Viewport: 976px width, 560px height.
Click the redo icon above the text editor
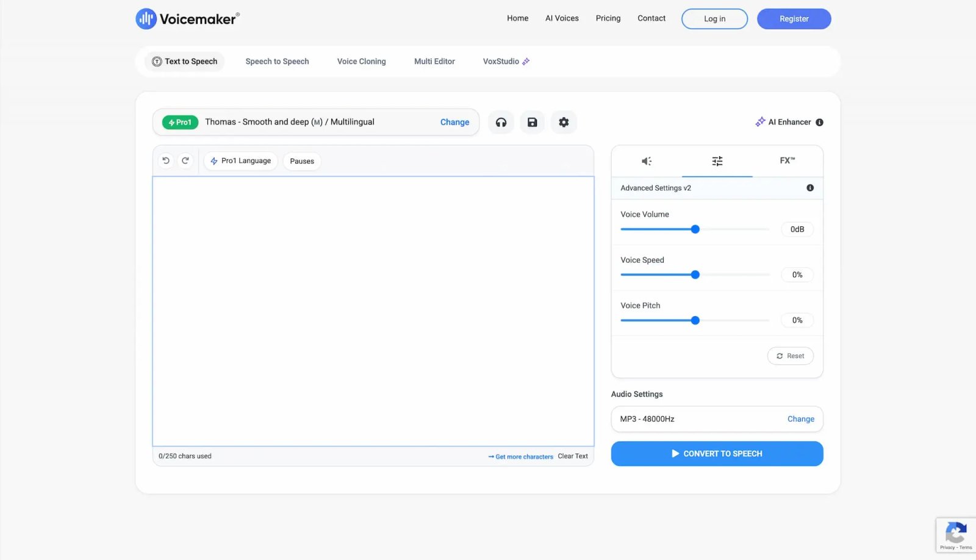[185, 160]
